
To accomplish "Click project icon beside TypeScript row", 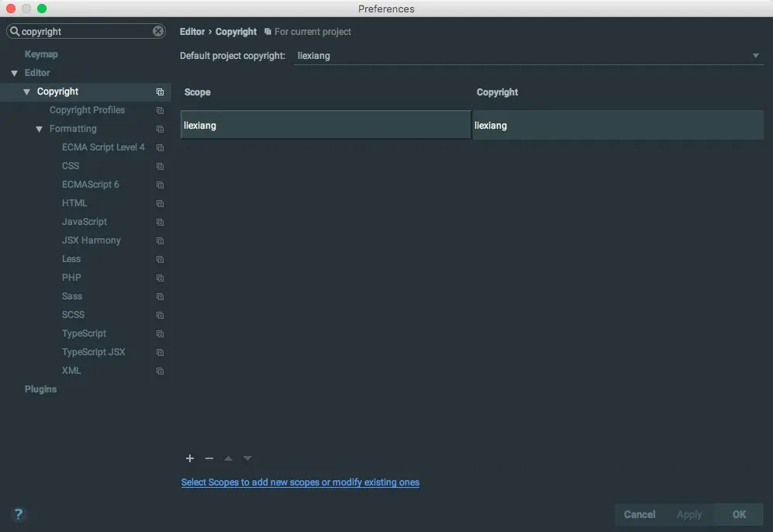I will (x=160, y=333).
